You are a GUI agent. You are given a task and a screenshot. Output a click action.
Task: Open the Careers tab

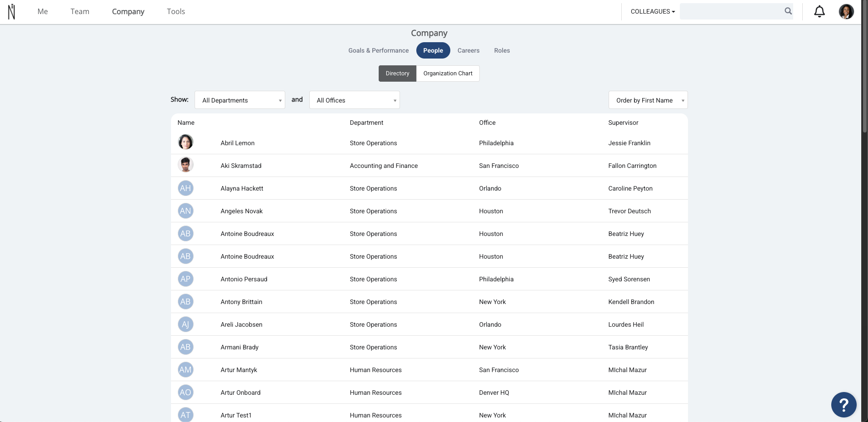click(468, 50)
